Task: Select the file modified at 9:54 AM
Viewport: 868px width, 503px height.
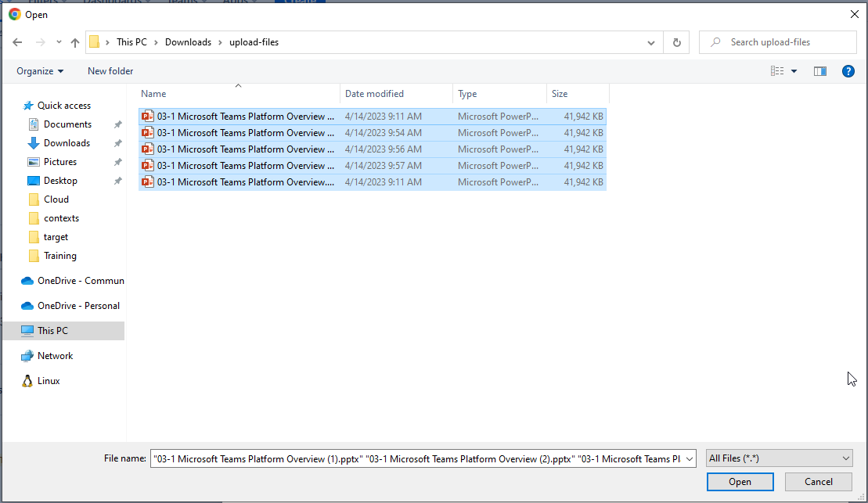Action: pyautogui.click(x=246, y=133)
